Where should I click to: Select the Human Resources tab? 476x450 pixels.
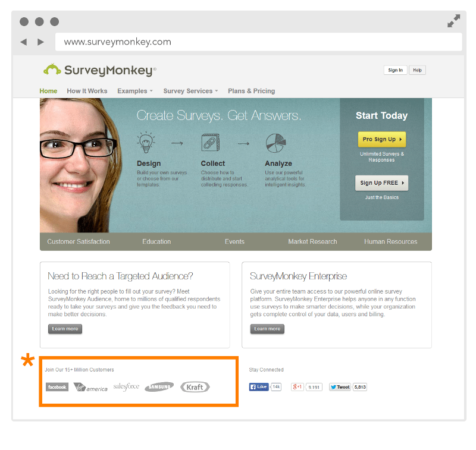coord(391,242)
